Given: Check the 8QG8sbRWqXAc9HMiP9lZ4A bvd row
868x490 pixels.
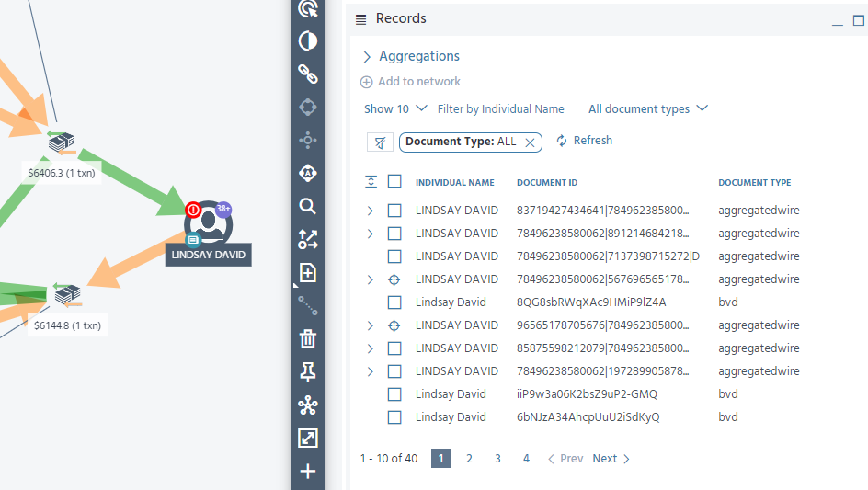Looking at the screenshot, I should [x=394, y=302].
